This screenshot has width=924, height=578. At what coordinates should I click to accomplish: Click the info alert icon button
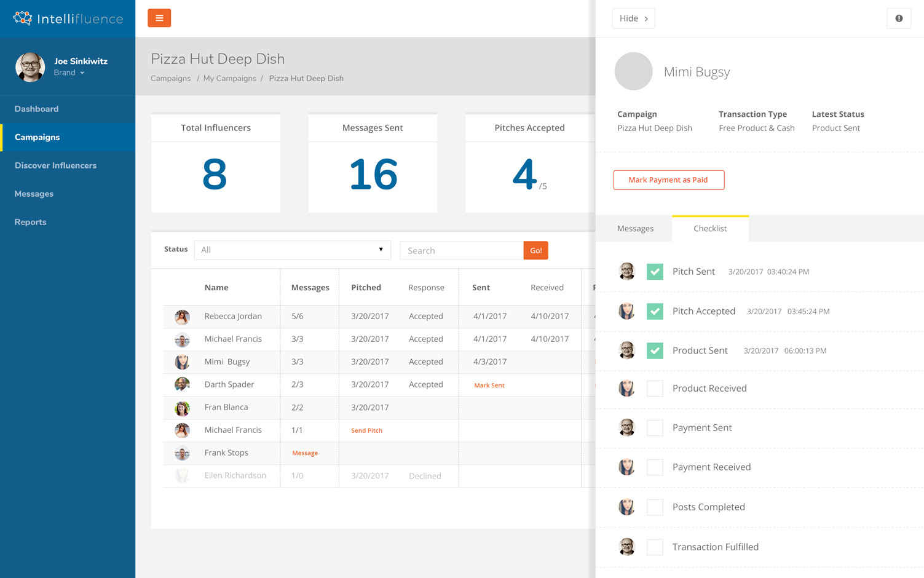point(899,18)
